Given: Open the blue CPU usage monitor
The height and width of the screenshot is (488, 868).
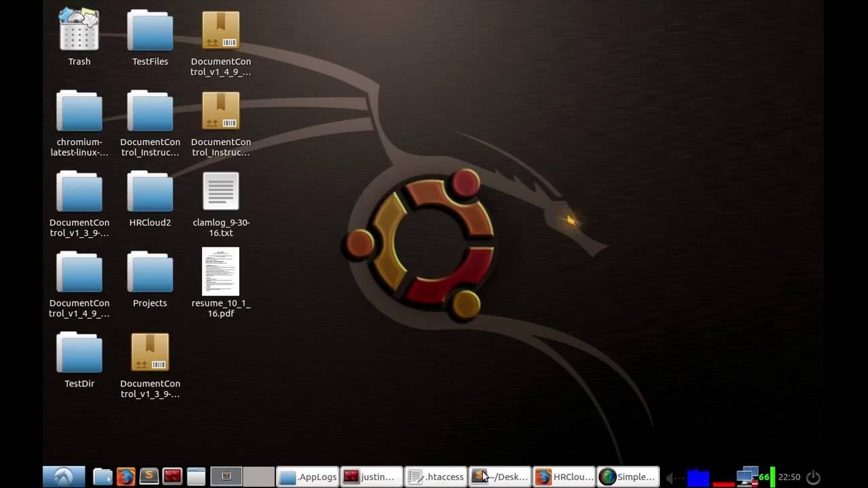Looking at the screenshot, I should [698, 477].
